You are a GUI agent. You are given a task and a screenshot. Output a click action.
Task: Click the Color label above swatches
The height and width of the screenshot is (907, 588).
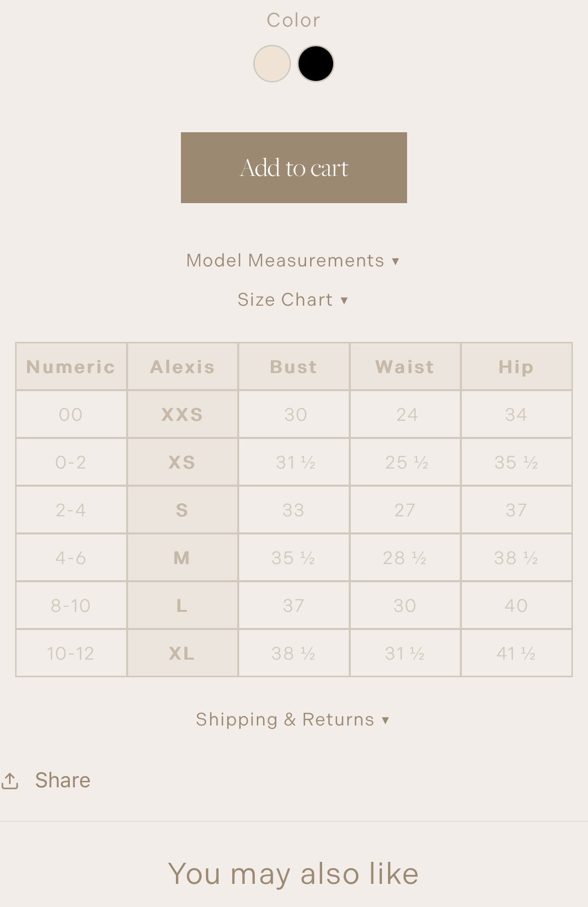[293, 20]
